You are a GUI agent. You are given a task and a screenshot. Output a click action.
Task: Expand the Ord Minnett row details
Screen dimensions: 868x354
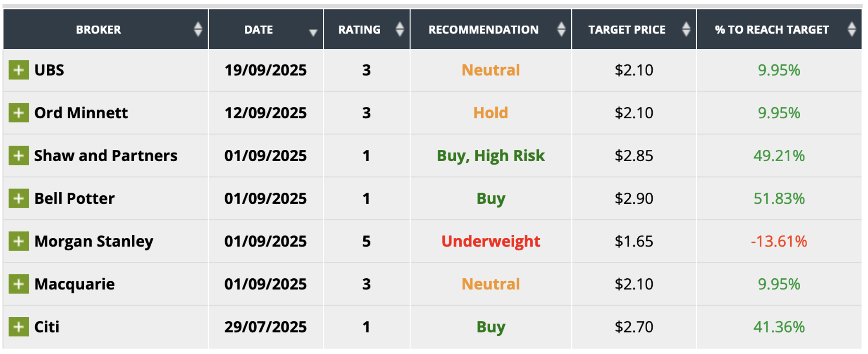pos(19,113)
